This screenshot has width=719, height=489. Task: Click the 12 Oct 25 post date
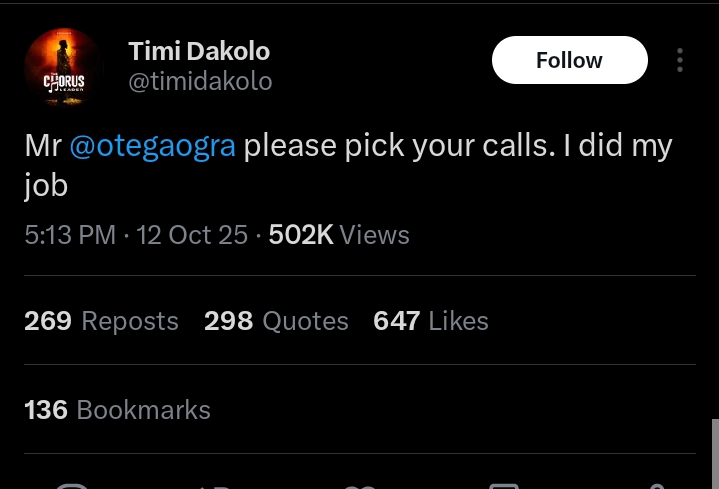click(192, 235)
